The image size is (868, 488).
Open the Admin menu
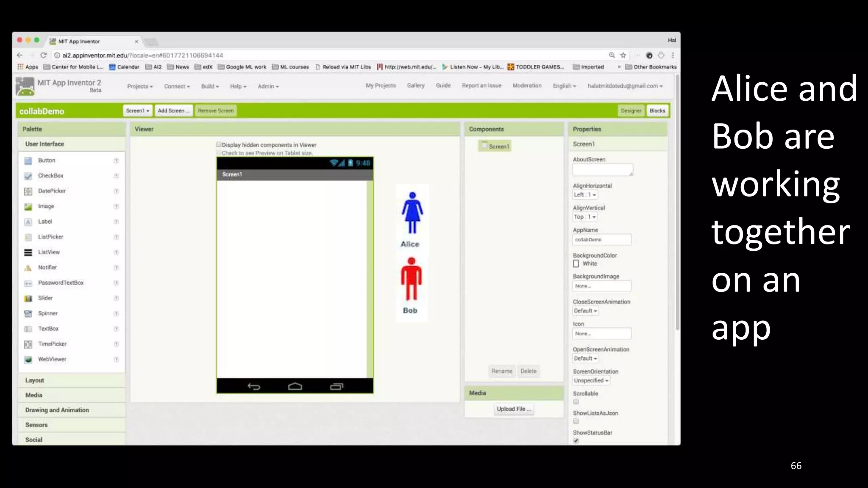coord(268,86)
